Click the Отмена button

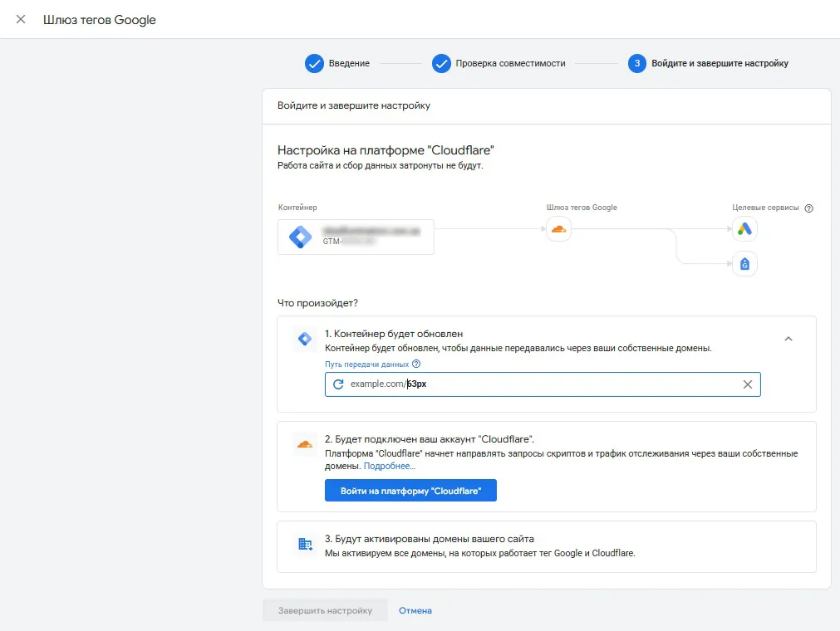pos(415,610)
